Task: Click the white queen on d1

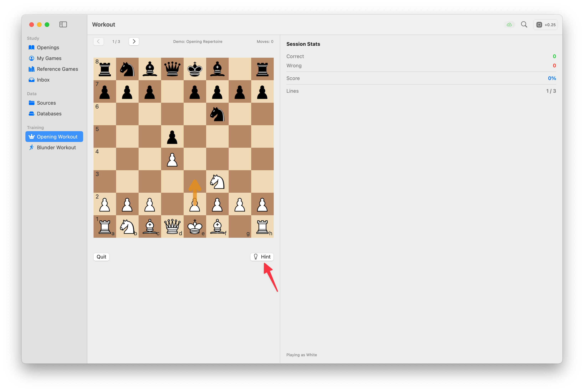Action: [172, 227]
